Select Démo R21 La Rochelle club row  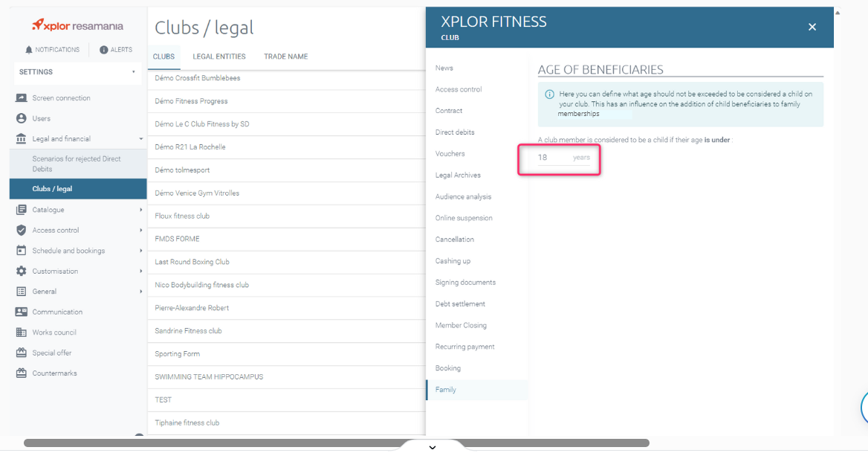coord(286,147)
